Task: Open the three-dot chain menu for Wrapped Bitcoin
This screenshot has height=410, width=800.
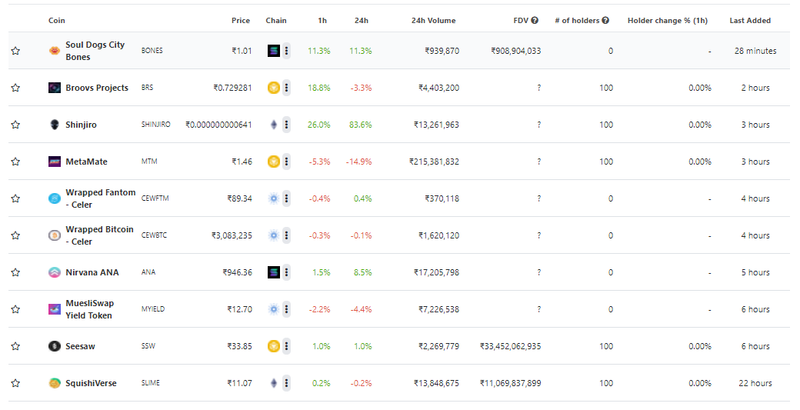Action: tap(286, 235)
